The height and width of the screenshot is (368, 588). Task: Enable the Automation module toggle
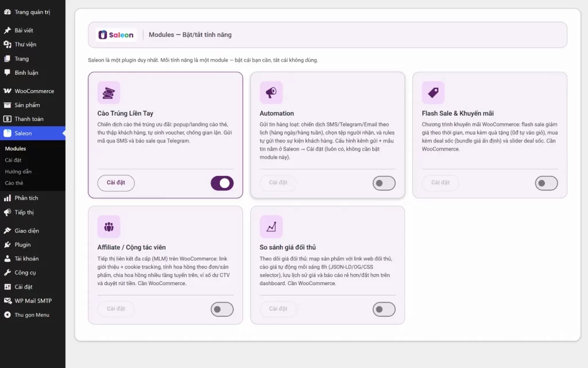[384, 183]
